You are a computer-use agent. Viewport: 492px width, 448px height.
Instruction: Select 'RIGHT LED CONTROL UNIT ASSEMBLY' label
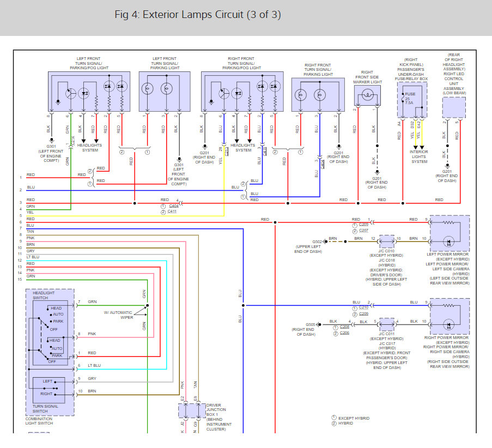point(454,81)
